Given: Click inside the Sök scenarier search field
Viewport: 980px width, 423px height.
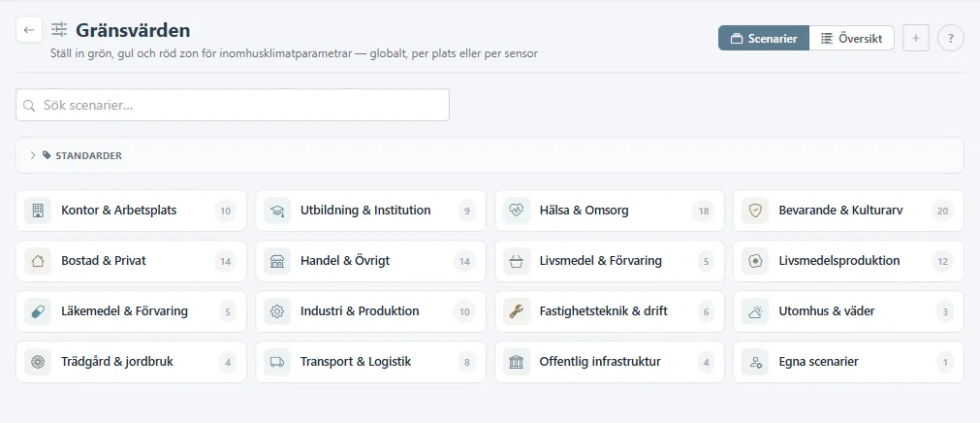Looking at the screenshot, I should pyautogui.click(x=233, y=105).
